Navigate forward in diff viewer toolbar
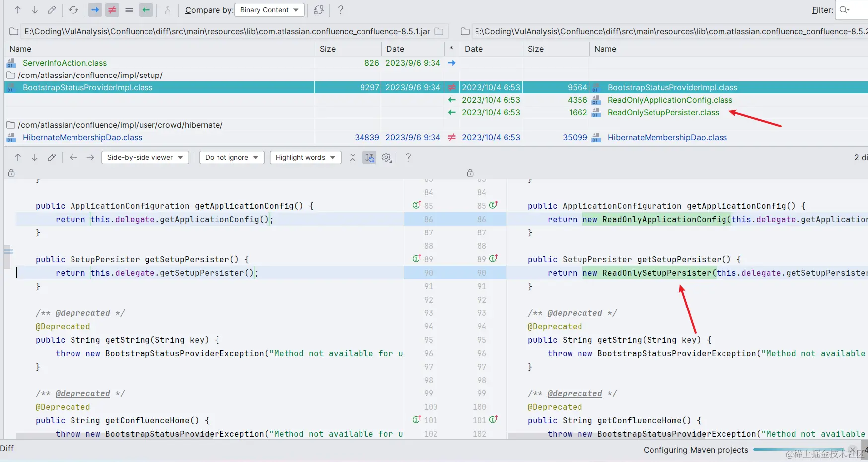868x462 pixels. coord(90,157)
